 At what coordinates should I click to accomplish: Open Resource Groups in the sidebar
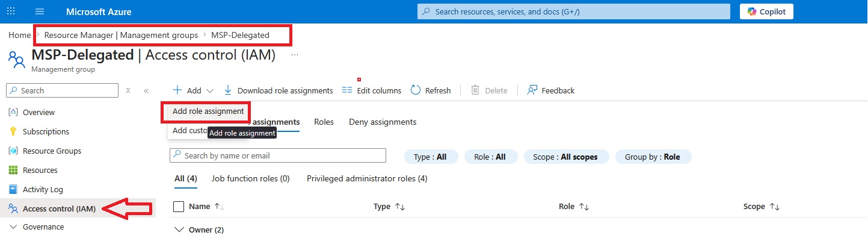pos(52,151)
